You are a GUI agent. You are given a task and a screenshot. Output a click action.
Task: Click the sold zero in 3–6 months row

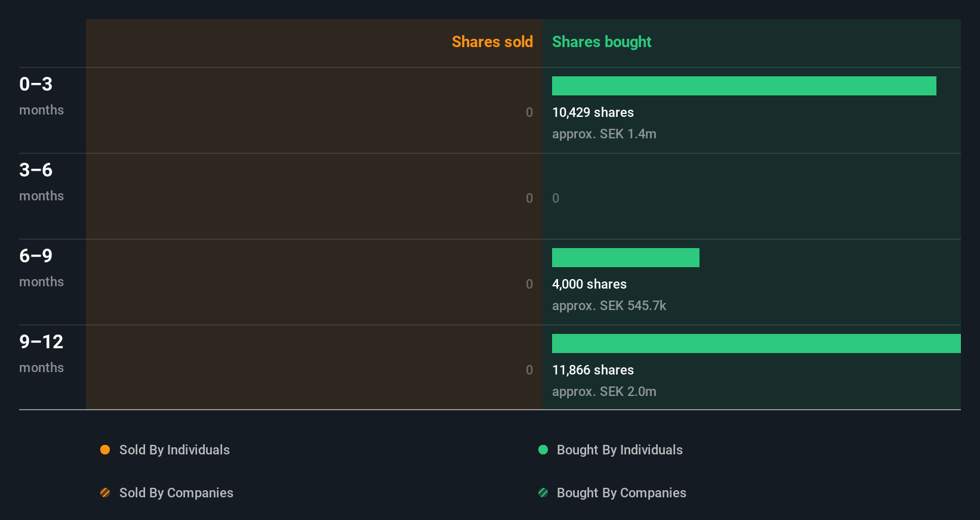[x=529, y=198]
